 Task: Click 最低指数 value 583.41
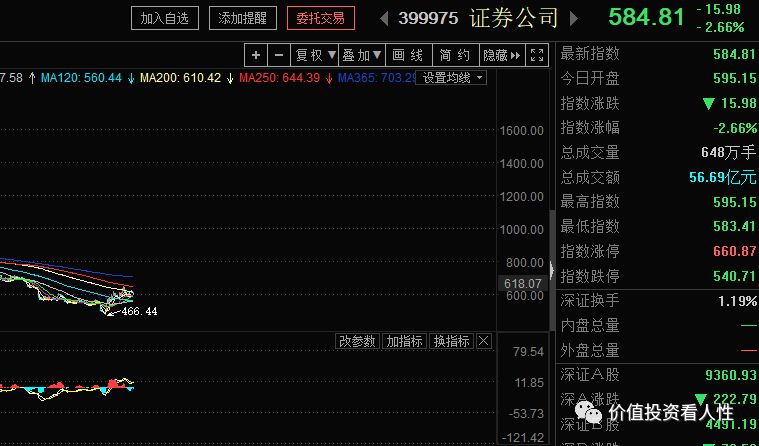tap(734, 226)
